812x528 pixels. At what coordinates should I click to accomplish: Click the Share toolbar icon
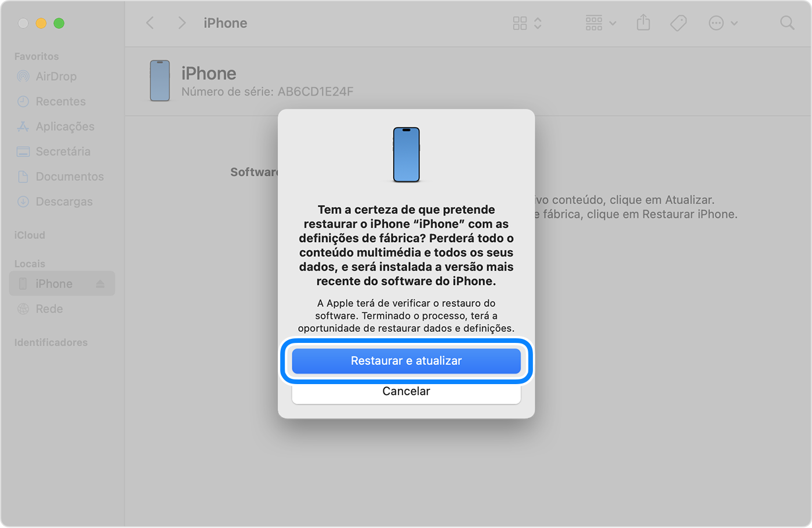point(643,23)
